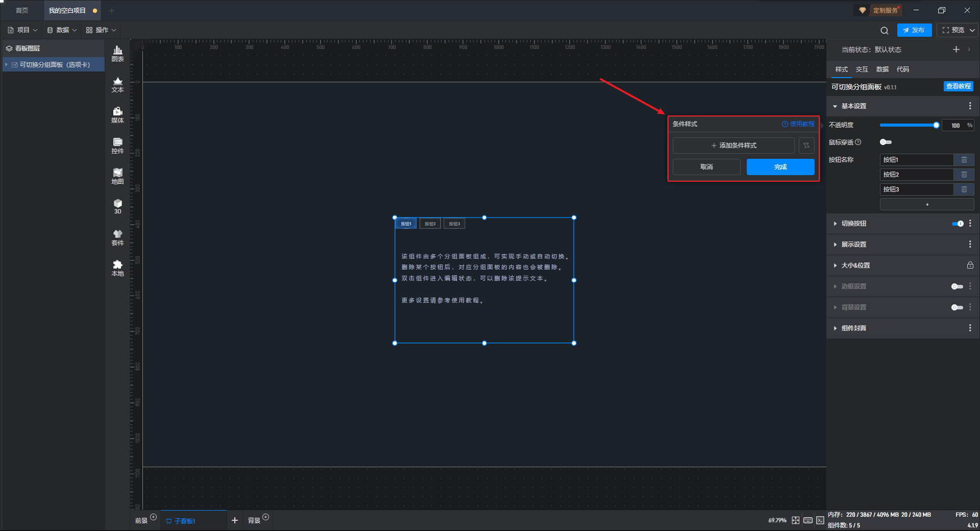Expand the 可切换分组面板 layer tree item
Screen dimensions: 980x531
click(x=6, y=64)
